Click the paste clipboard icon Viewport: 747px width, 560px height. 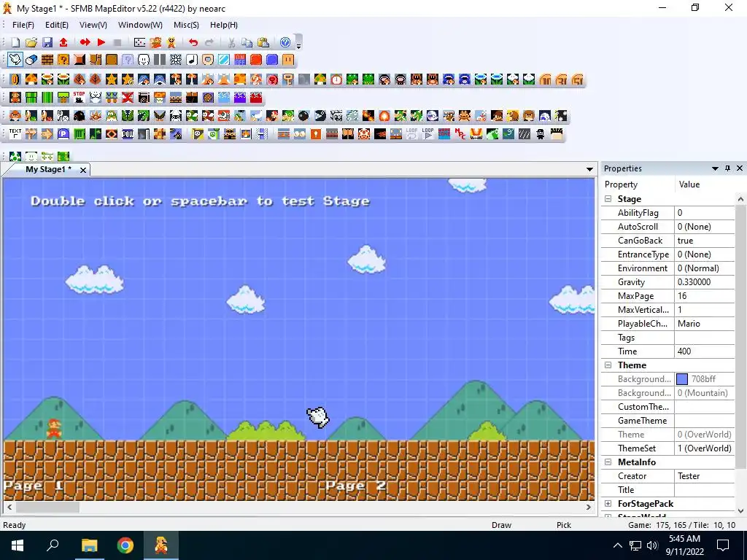(x=263, y=42)
